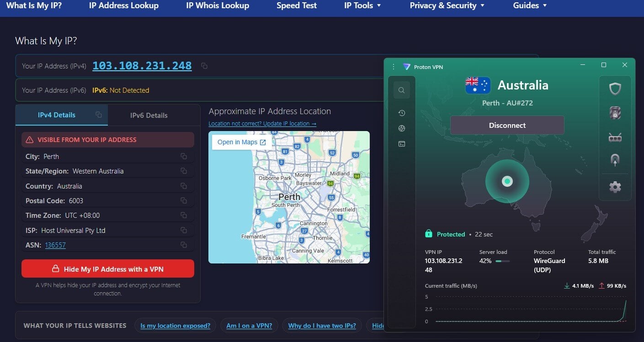
Task: Open Port Forwarding router icon in Proton VPN
Action: pos(615,137)
